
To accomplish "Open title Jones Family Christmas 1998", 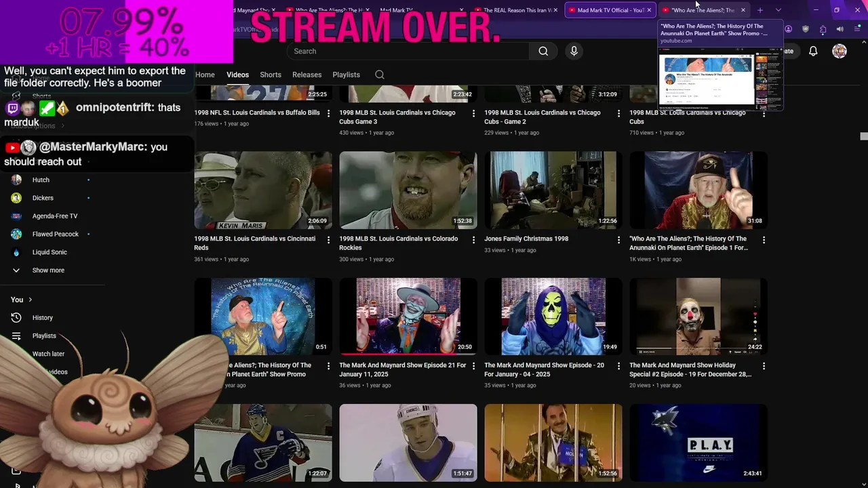I will [x=526, y=239].
